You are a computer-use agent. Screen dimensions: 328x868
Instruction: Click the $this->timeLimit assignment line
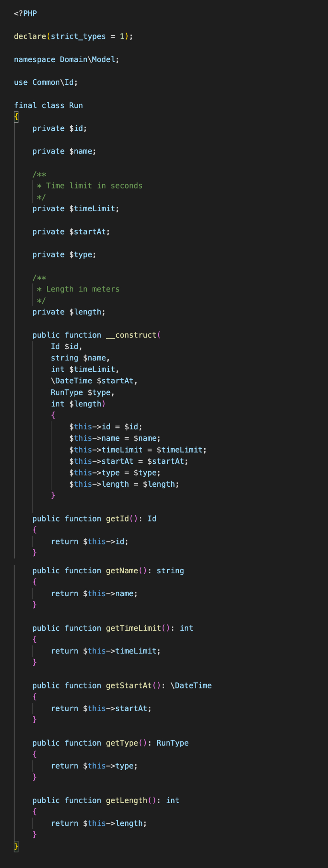[137, 450]
